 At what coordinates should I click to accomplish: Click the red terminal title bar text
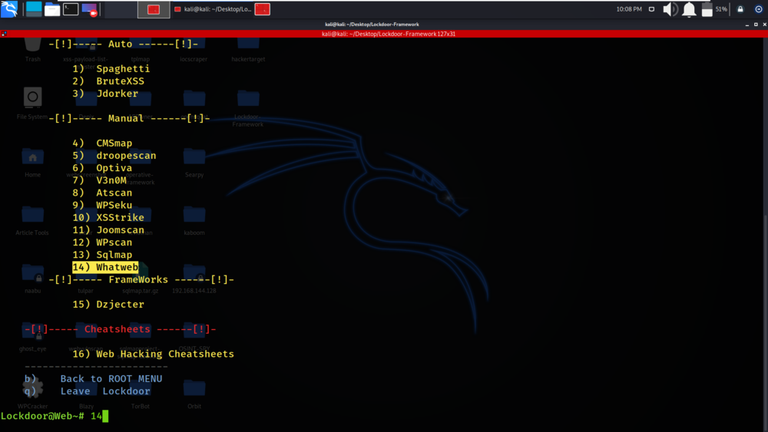388,34
